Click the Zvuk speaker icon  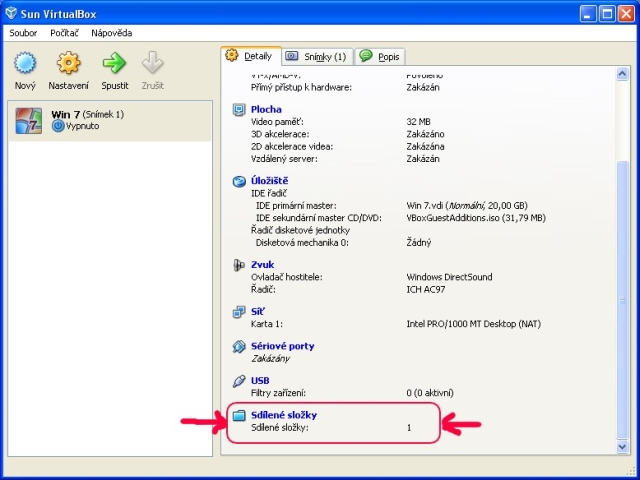click(x=239, y=265)
